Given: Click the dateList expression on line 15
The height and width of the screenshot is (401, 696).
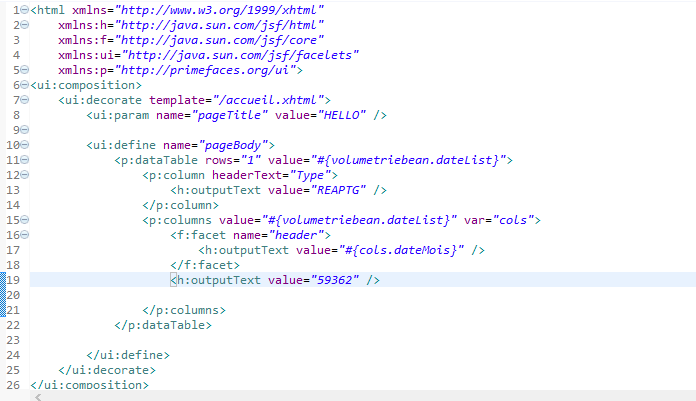Looking at the screenshot, I should point(359,220).
